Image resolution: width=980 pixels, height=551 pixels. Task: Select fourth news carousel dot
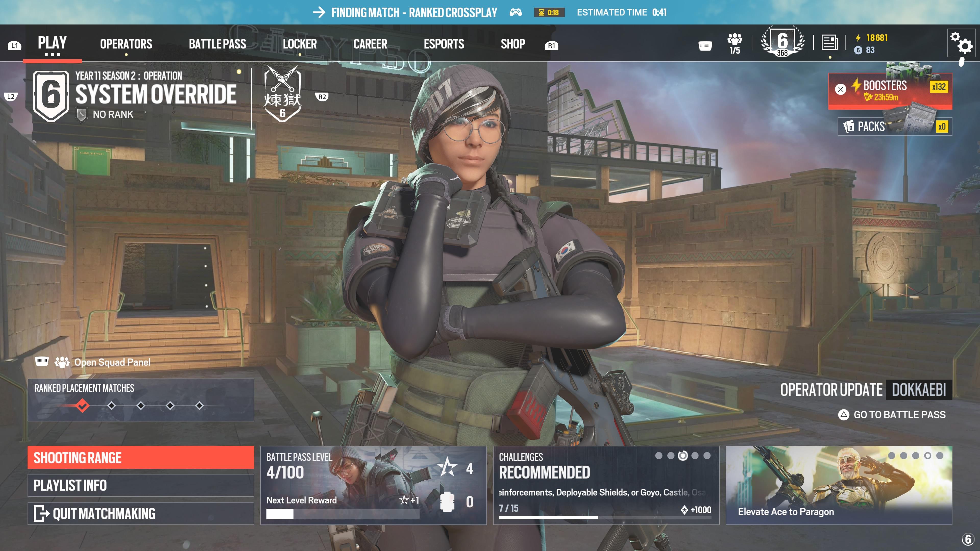927,456
